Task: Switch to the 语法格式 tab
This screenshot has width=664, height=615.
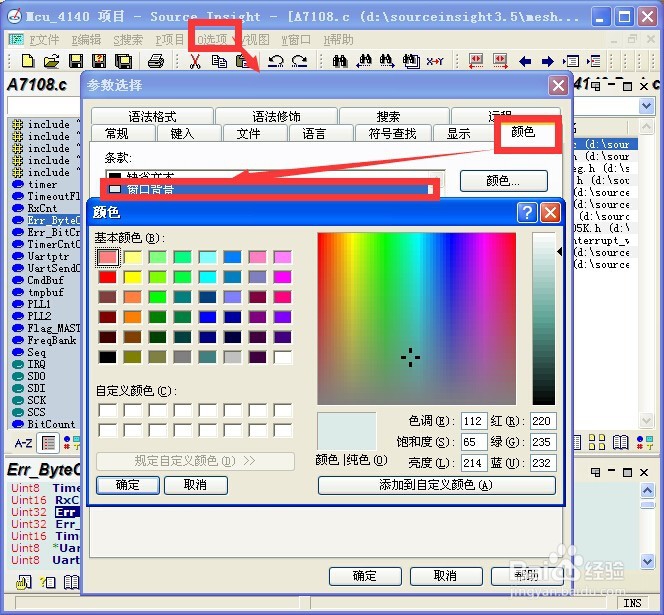Action: tap(152, 116)
